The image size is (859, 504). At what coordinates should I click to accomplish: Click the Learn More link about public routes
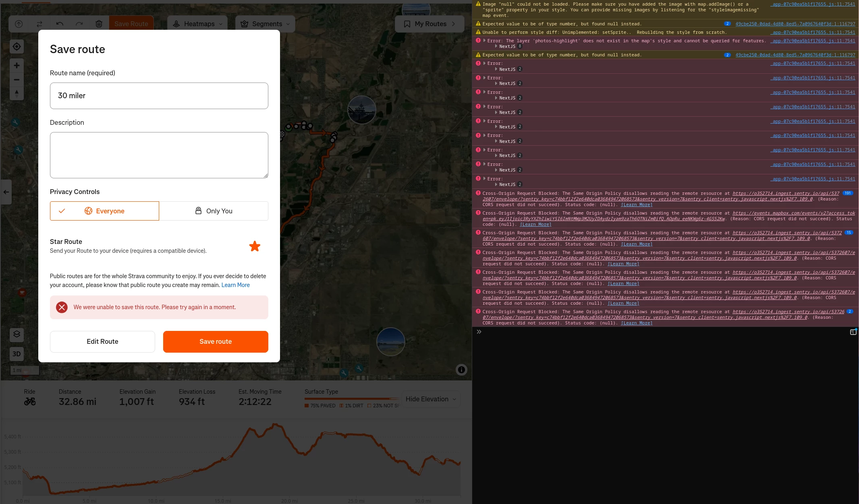pos(235,285)
